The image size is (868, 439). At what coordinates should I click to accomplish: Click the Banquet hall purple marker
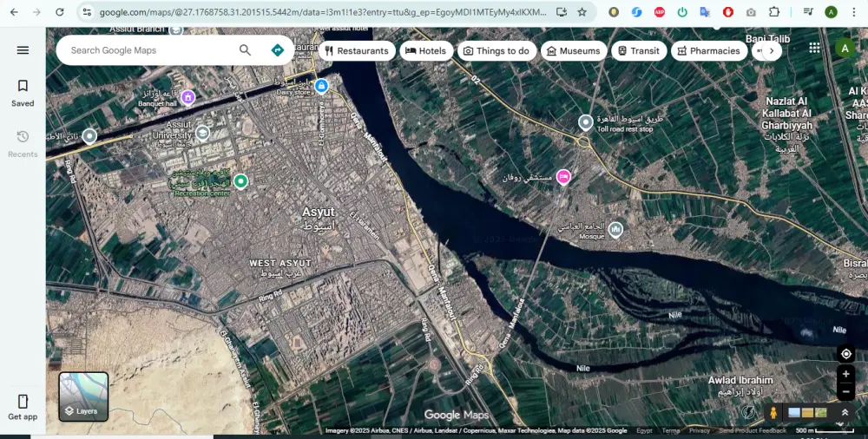[188, 97]
